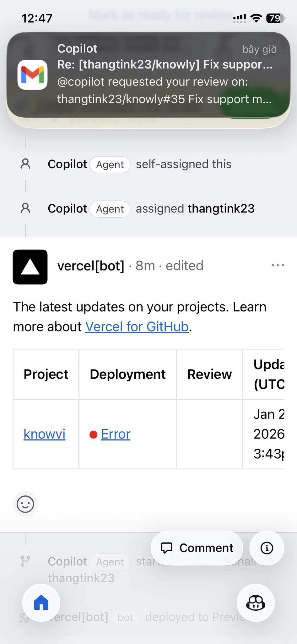Image resolution: width=297 pixels, height=644 pixels.
Task: Open thangtink23 user in assigned event
Action: click(x=221, y=208)
